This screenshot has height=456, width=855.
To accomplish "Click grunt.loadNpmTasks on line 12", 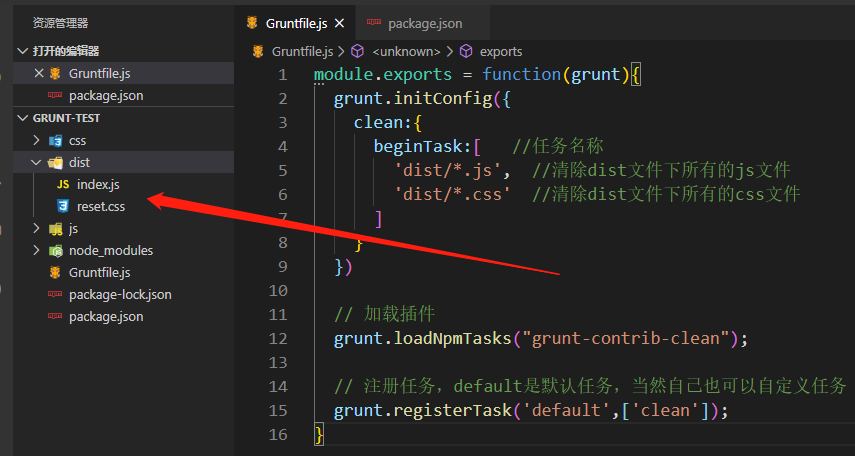I will pos(423,338).
